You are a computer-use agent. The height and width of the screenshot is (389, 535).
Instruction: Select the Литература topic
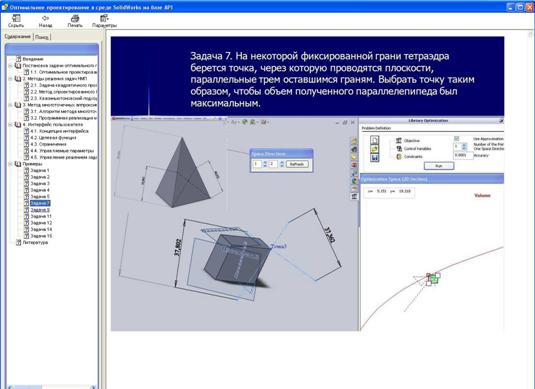[35, 243]
